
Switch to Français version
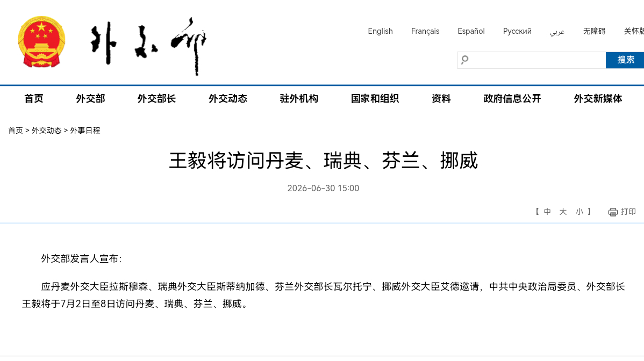425,31
